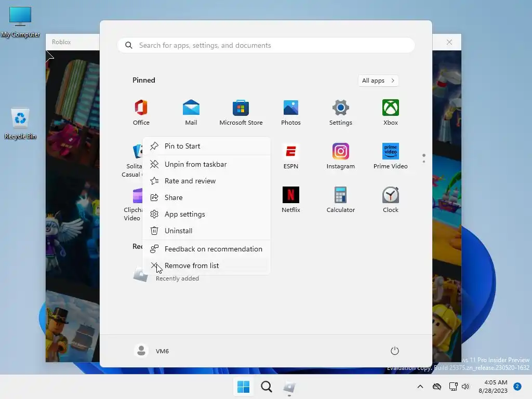
Task: Open the Clock app
Action: [391, 200]
